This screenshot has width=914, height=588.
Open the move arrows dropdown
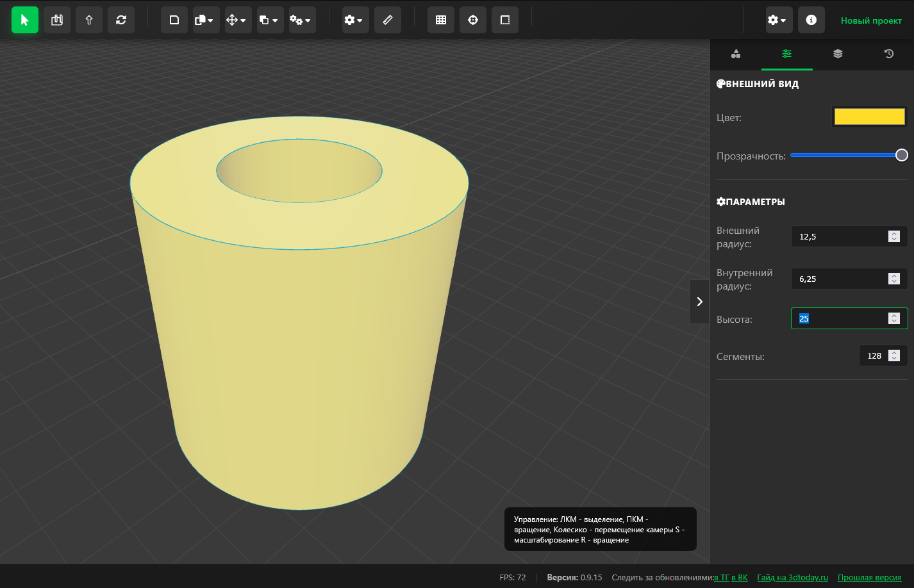pos(237,20)
